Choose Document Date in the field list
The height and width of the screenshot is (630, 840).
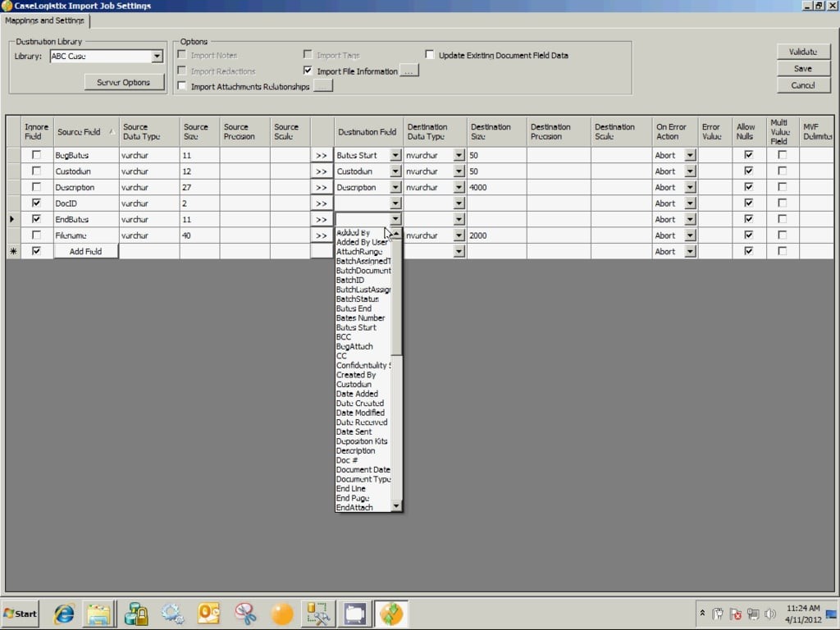click(363, 469)
